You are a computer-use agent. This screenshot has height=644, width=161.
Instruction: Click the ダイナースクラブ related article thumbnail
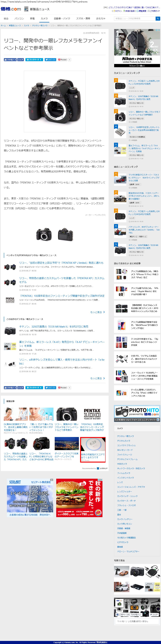(x=67, y=443)
